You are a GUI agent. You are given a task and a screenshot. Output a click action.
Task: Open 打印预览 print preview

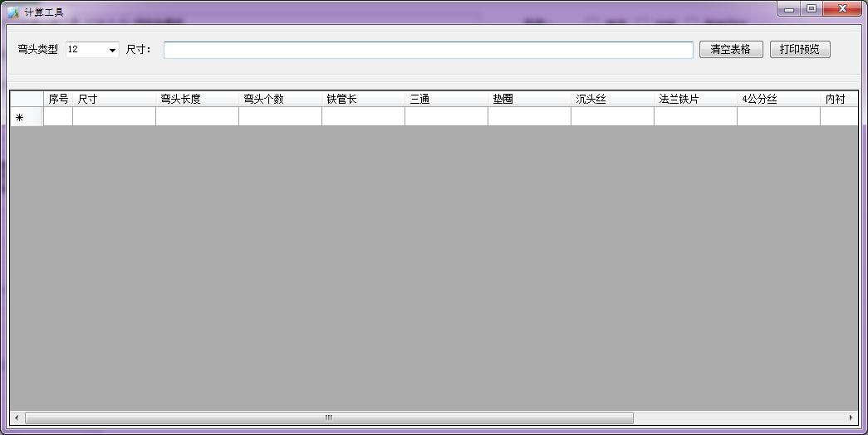800,49
